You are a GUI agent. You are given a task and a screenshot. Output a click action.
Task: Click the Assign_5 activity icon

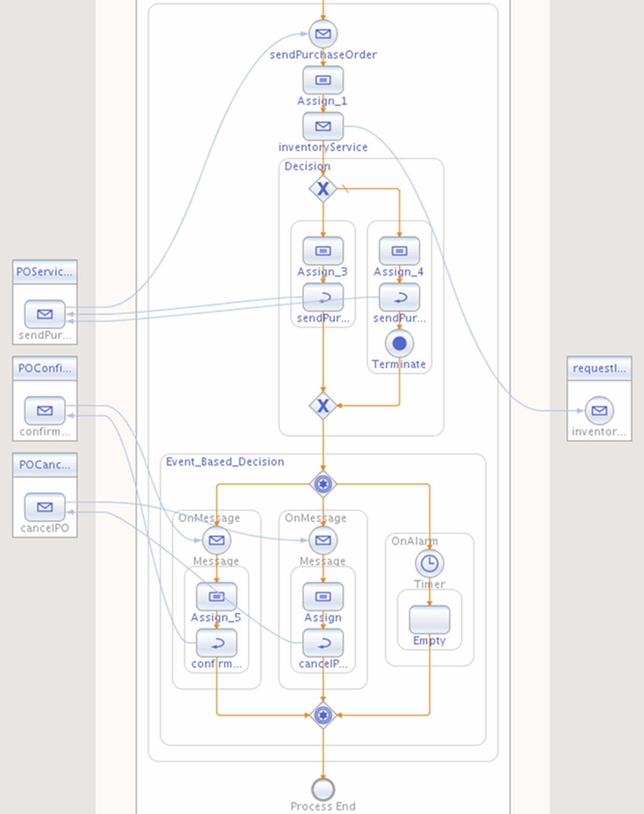217,597
